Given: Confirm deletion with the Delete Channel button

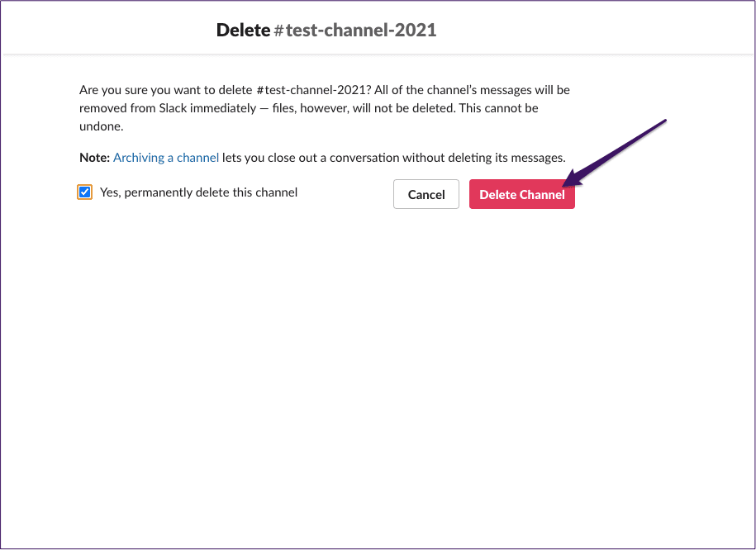Looking at the screenshot, I should 521,194.
